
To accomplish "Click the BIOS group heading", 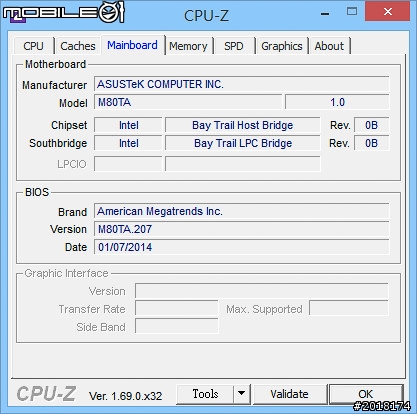I will pos(37,192).
